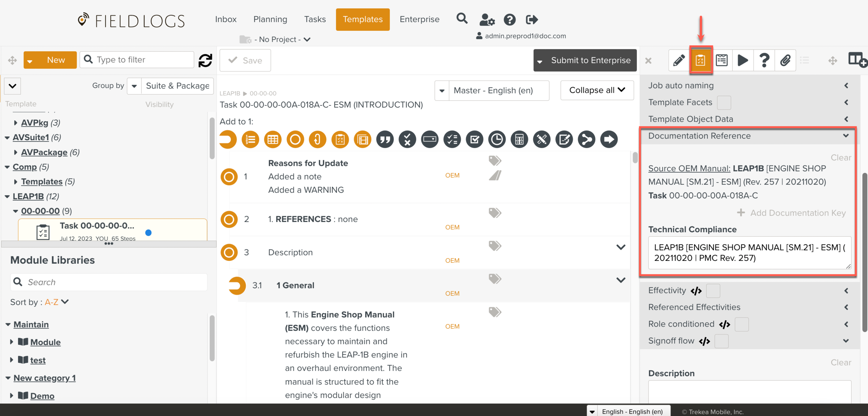Collapse step 3 Description chevron
This screenshot has height=416, width=868.
[621, 247]
